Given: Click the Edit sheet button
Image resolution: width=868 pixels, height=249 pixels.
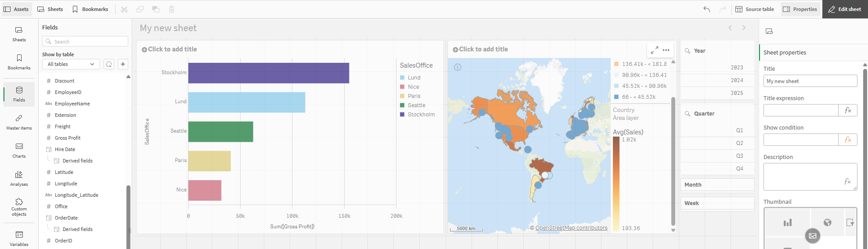Looking at the screenshot, I should (845, 9).
